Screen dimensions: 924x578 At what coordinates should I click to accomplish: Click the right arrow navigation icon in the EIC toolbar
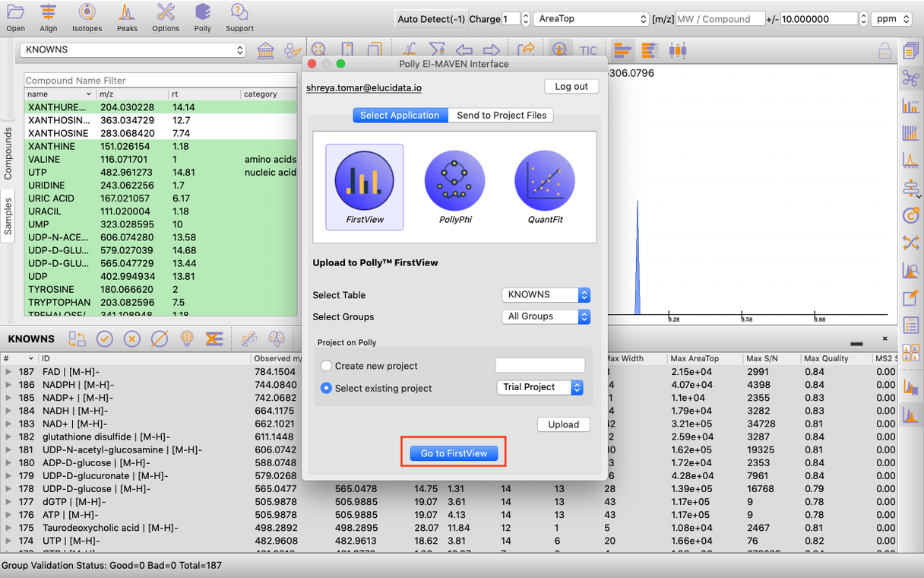pos(491,50)
